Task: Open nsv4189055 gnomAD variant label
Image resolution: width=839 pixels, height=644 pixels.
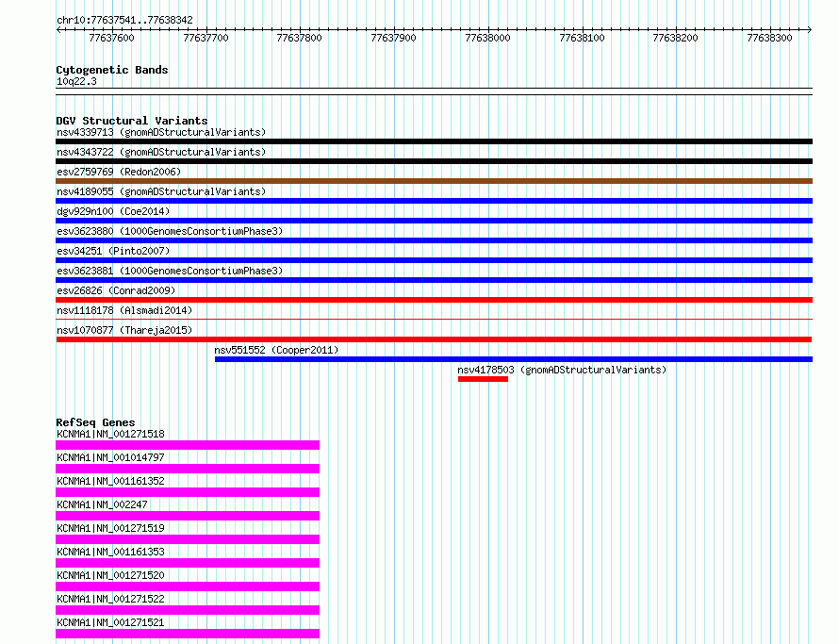Action: 161,191
